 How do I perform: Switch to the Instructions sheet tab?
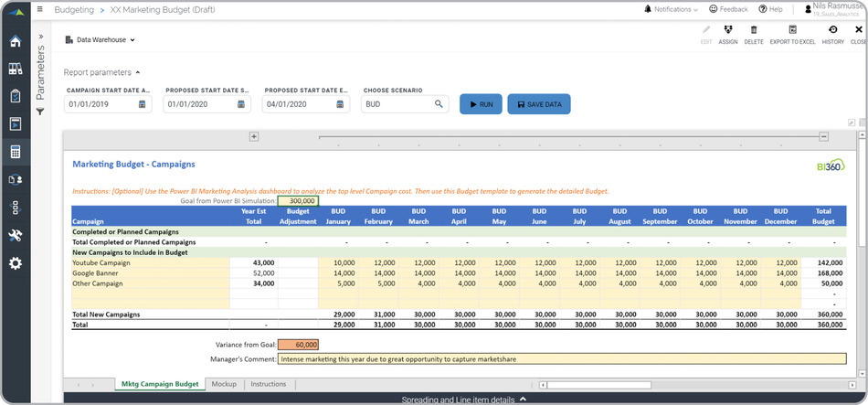pyautogui.click(x=268, y=384)
